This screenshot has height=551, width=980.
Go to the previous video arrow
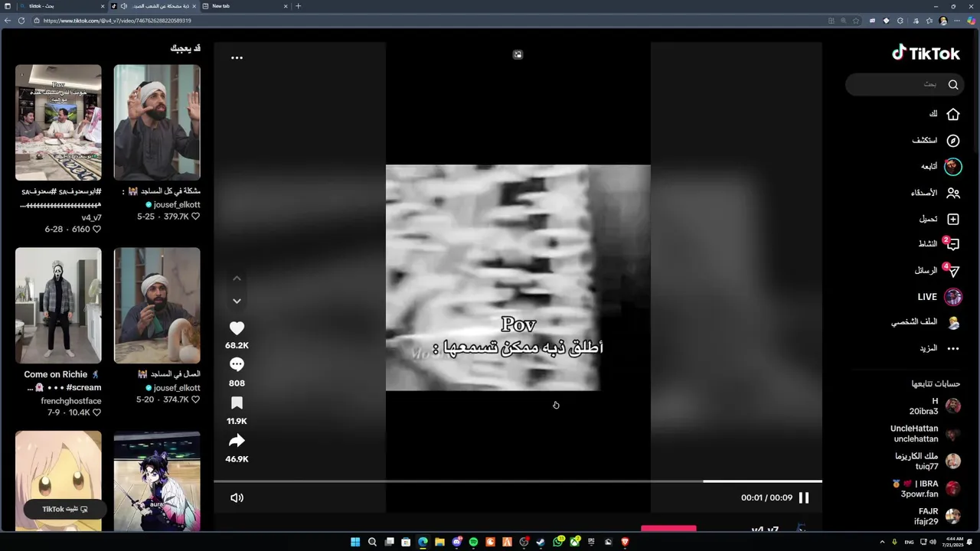(x=237, y=278)
